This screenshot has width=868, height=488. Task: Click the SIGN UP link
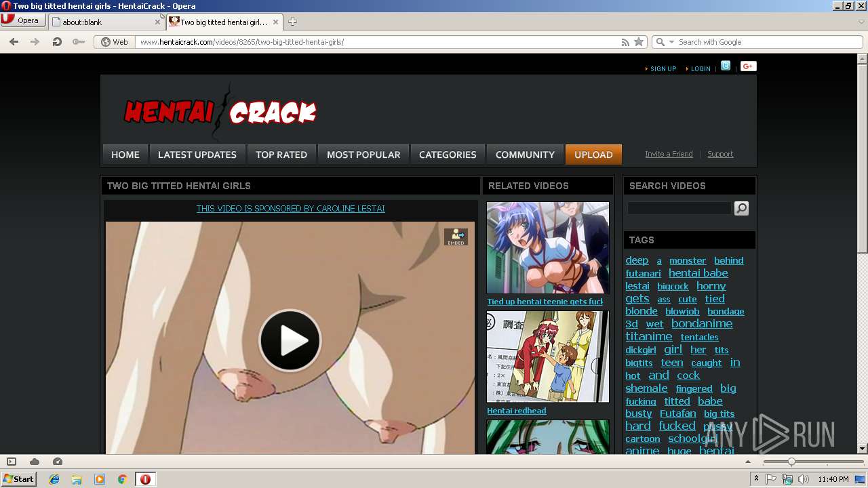[663, 68]
